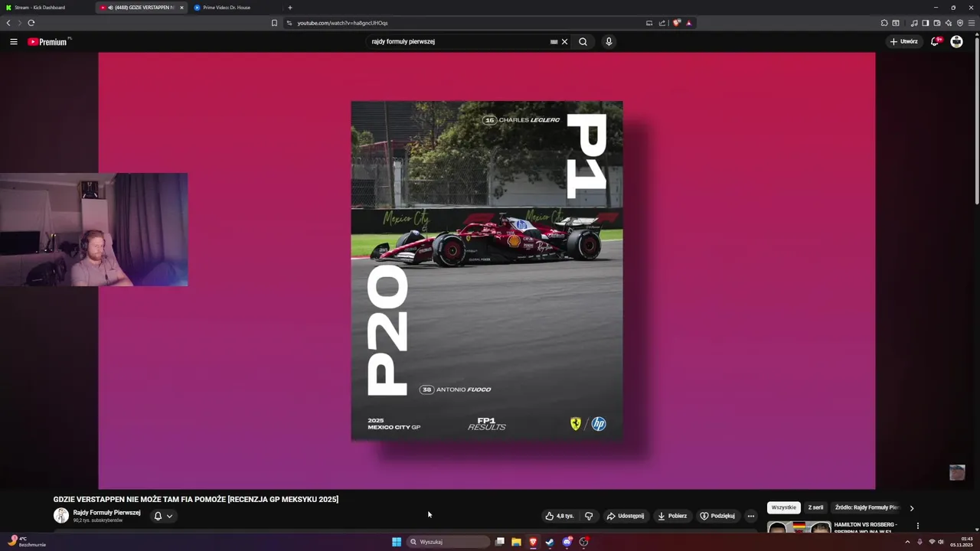Open Steam from the taskbar
The height and width of the screenshot is (551, 980).
coord(550,542)
